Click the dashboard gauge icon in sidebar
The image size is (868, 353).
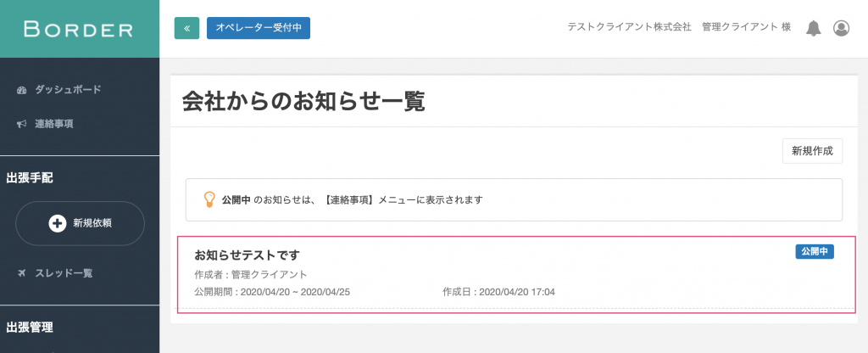click(22, 90)
